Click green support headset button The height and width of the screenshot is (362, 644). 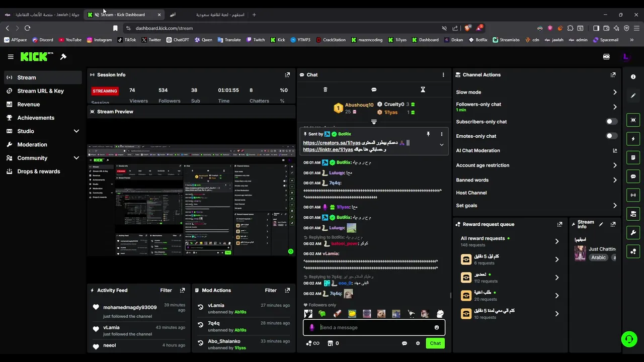click(x=629, y=339)
